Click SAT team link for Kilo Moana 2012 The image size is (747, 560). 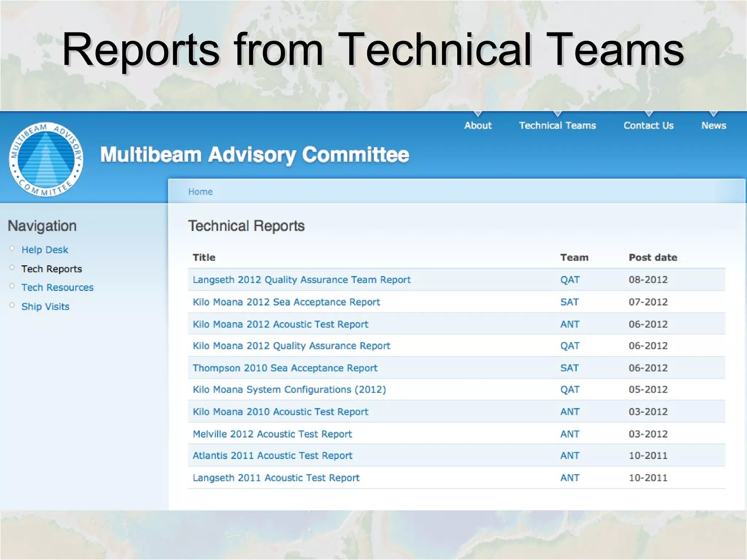click(569, 302)
